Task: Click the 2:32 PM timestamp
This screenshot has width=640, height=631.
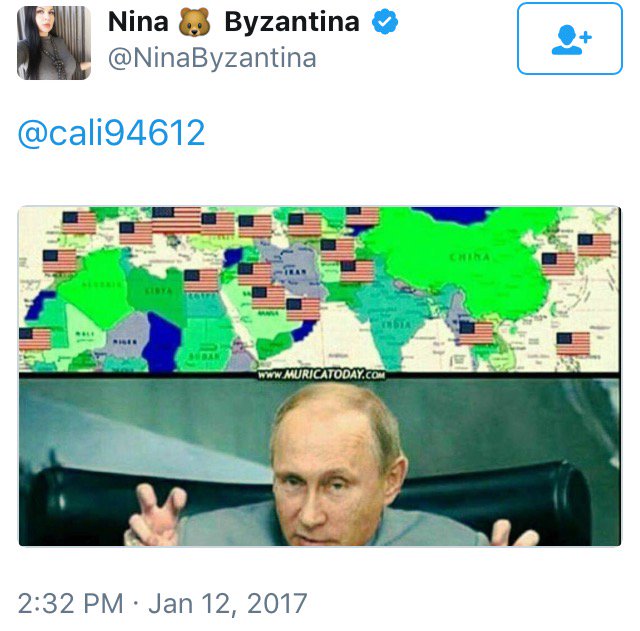Action: point(70,603)
